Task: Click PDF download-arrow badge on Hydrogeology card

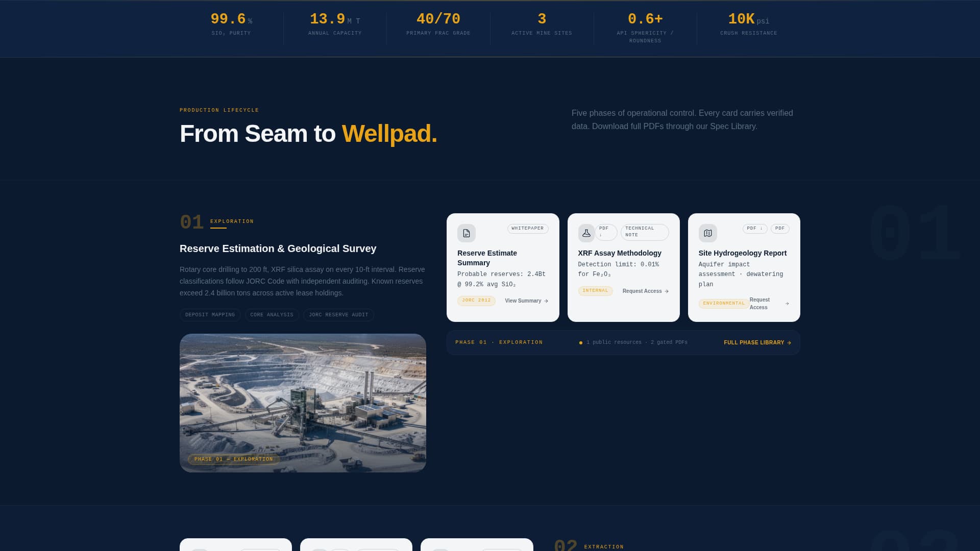Action: click(754, 229)
